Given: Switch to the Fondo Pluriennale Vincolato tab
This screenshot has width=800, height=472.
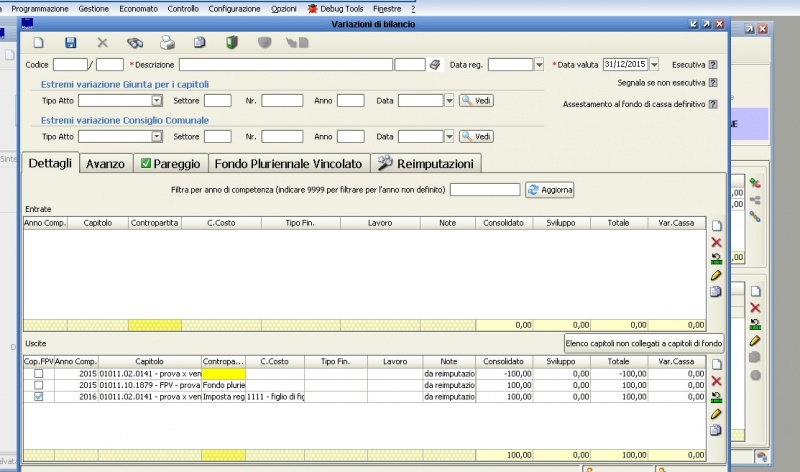Looking at the screenshot, I should point(289,163).
